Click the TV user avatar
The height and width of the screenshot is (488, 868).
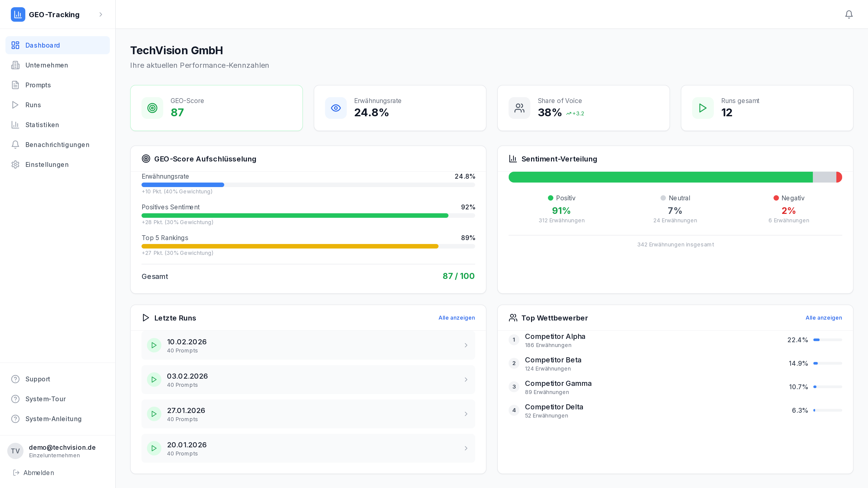[15, 451]
